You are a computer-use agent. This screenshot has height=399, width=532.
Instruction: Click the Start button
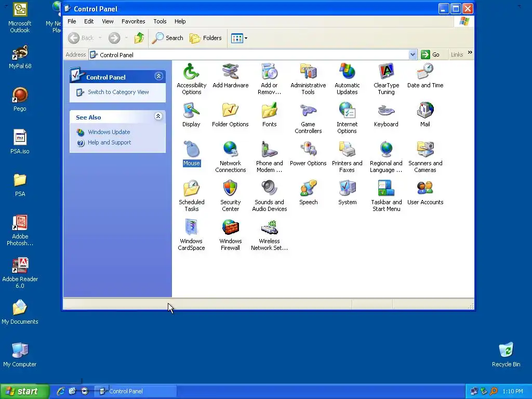(x=24, y=392)
